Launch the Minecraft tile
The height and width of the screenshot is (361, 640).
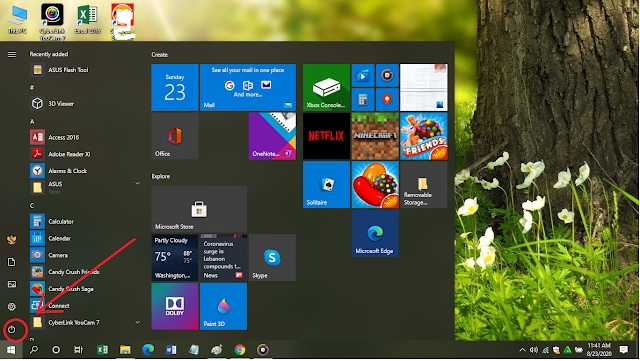pyautogui.click(x=375, y=136)
